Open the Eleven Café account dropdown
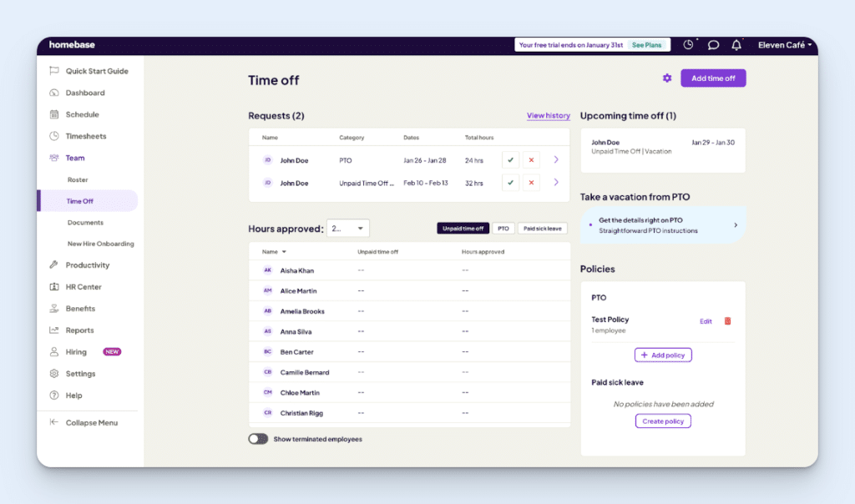 784,44
